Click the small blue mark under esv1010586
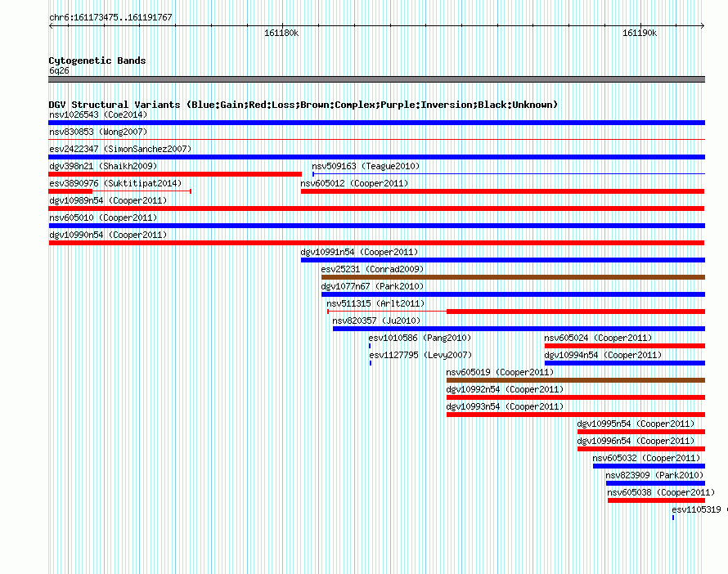The height and width of the screenshot is (574, 728). click(370, 346)
